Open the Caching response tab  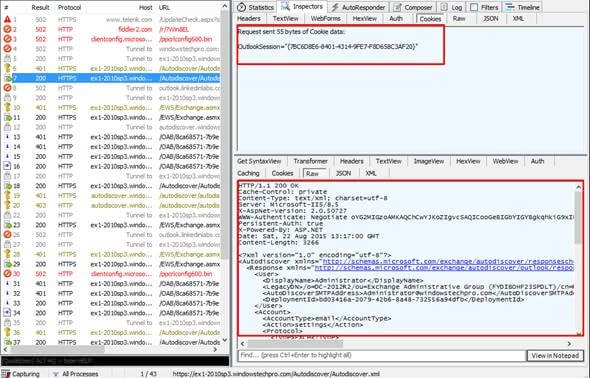pos(248,173)
